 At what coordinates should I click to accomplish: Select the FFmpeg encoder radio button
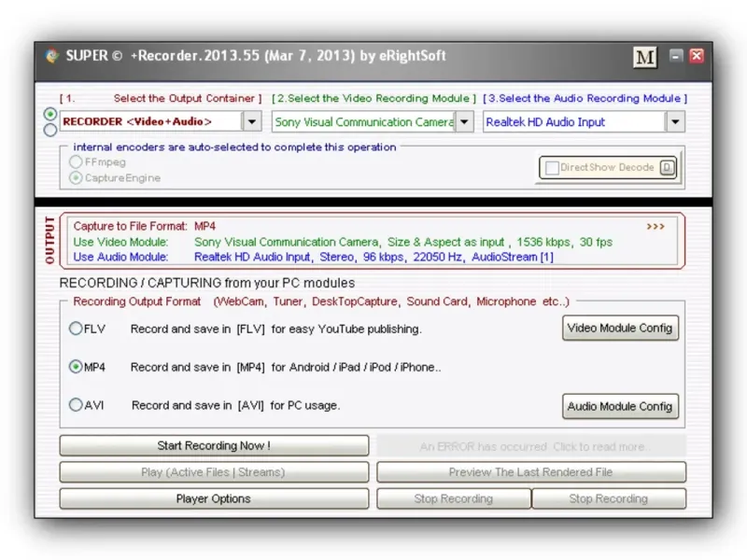click(76, 161)
